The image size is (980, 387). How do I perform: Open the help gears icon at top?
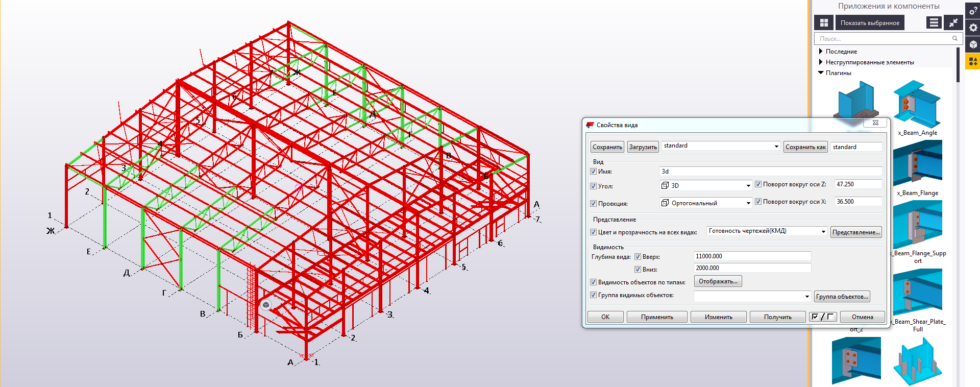tap(973, 10)
